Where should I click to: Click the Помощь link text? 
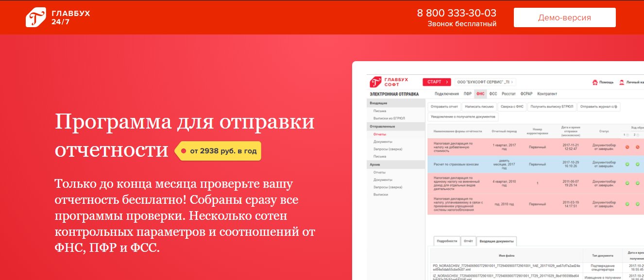606,82
